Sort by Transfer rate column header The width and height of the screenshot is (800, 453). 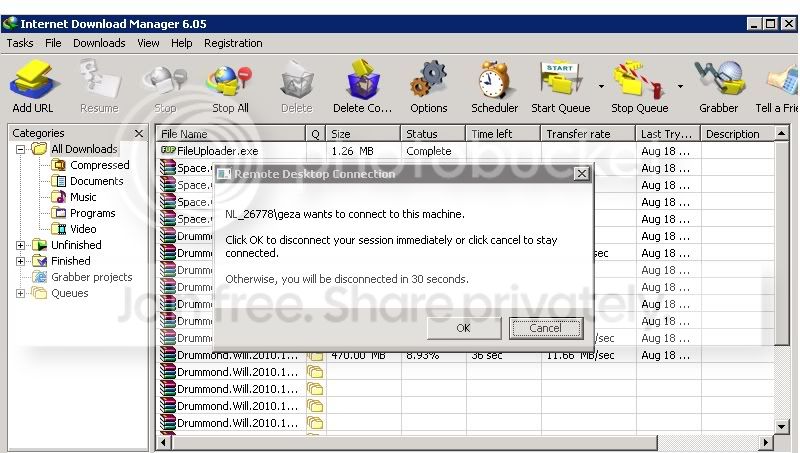pyautogui.click(x=588, y=134)
